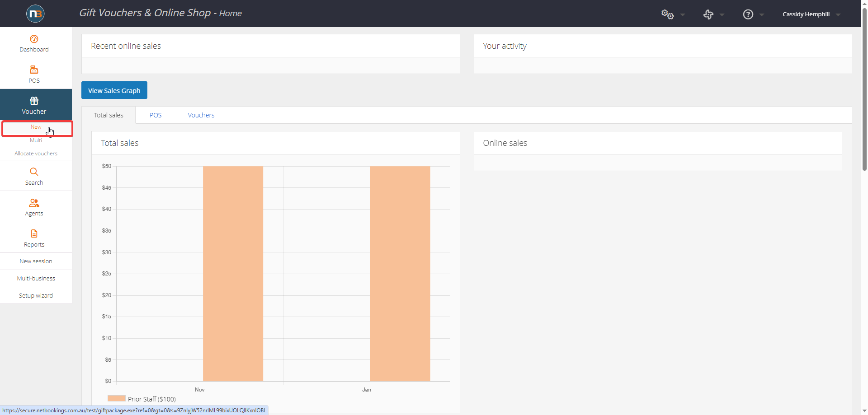Expand the add-ons dropdown arrow
The width and height of the screenshot is (868, 415).
click(x=722, y=15)
